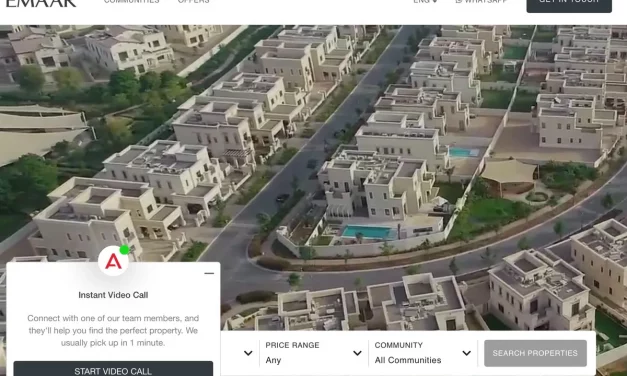627x376 pixels.
Task: Minimize the Instant Video Call widget
Action: point(209,274)
